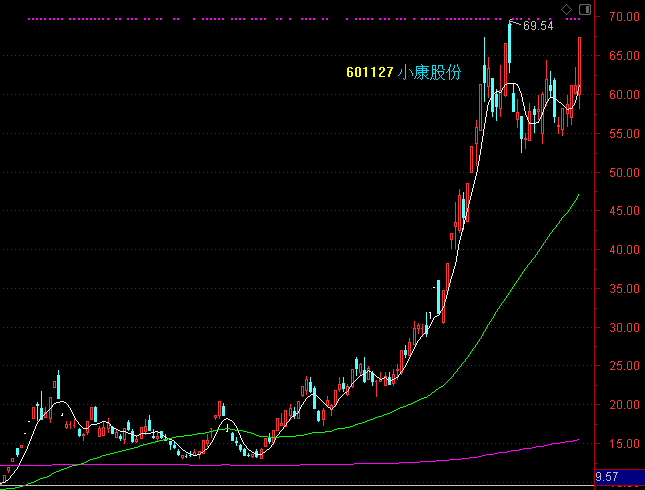Viewport: 645px width, 490px height.
Task: Select the 50.00 price axis label
Action: point(624,172)
